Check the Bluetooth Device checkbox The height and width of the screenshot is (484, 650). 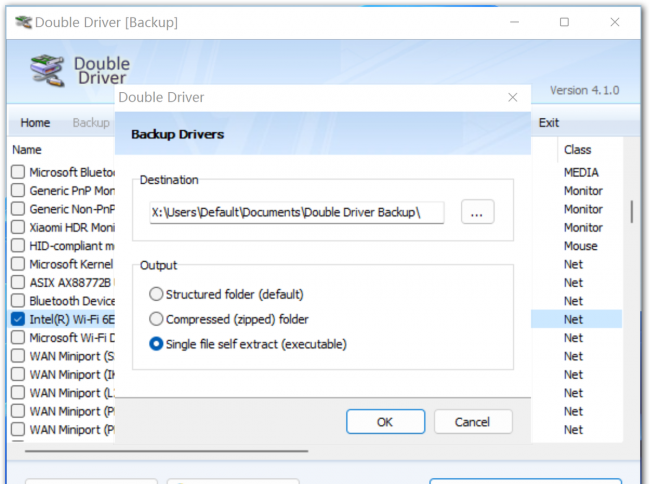tap(18, 300)
